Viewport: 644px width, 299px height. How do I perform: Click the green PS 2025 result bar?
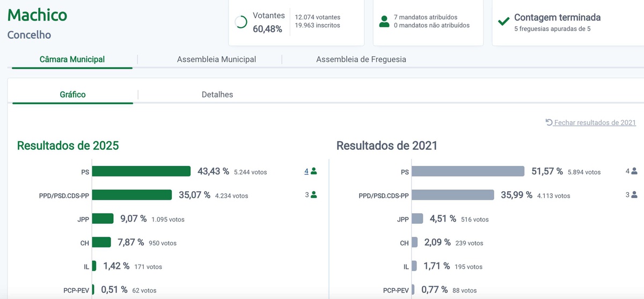(141, 171)
